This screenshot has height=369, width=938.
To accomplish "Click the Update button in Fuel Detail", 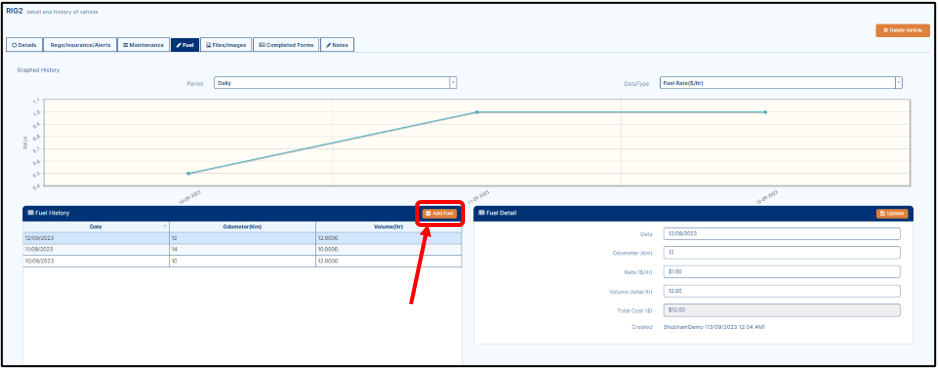I will [x=892, y=214].
